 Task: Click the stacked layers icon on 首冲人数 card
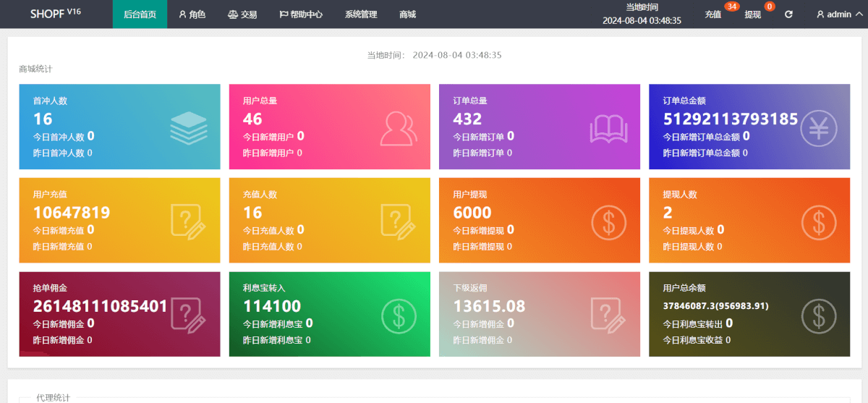tap(189, 127)
